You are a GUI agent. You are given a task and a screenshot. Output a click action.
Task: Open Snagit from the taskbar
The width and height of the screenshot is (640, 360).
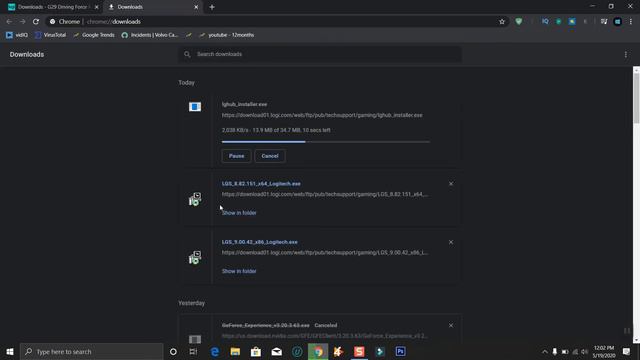359,351
